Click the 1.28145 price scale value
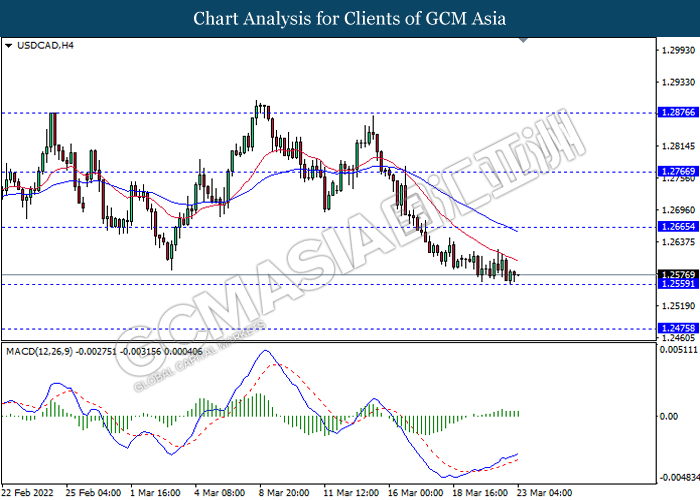The width and height of the screenshot is (700, 500). click(679, 146)
